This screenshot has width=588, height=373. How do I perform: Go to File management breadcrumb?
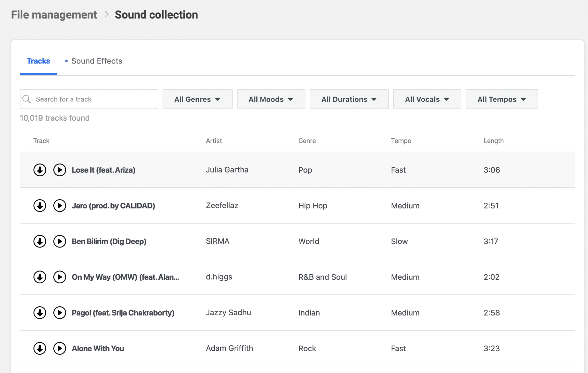[54, 15]
